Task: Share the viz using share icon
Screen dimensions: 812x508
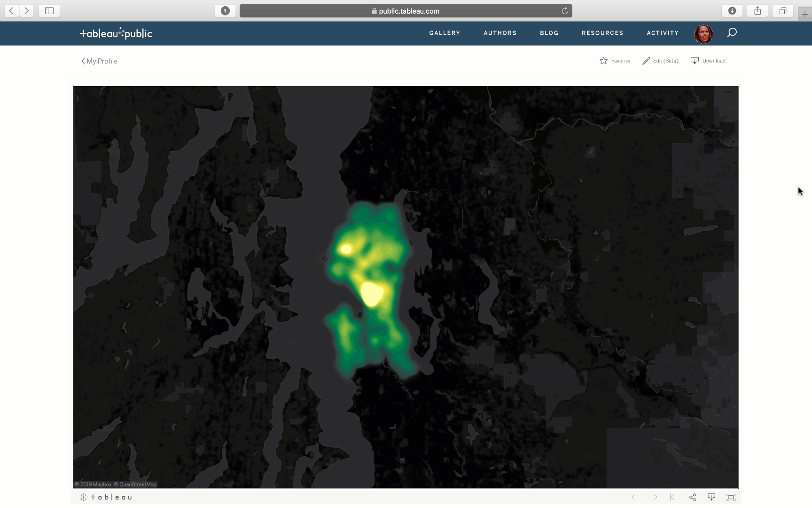Action: [x=693, y=497]
